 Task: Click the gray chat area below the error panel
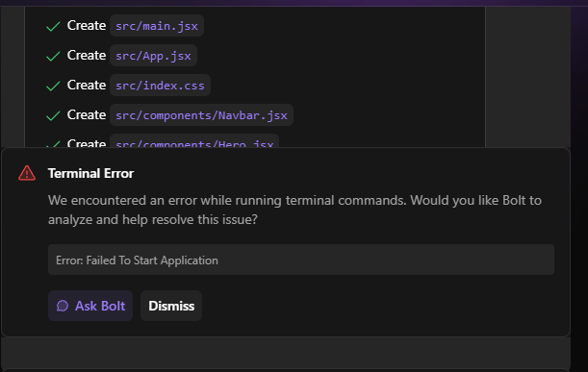[286, 352]
